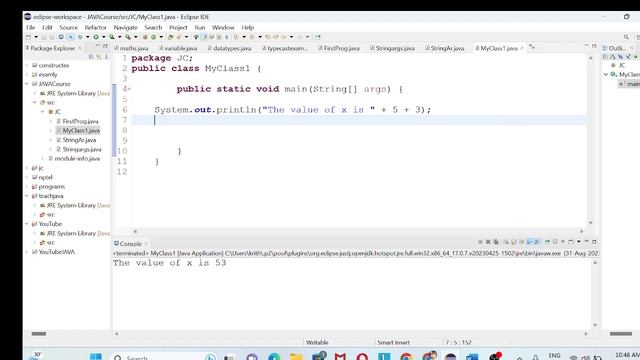Click Display Selected Console icon
Image resolution: width=640 pixels, height=360 pixels.
(556, 242)
